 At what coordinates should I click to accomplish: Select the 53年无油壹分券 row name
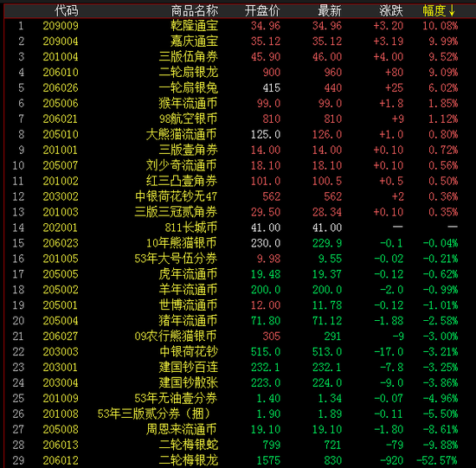(176, 399)
